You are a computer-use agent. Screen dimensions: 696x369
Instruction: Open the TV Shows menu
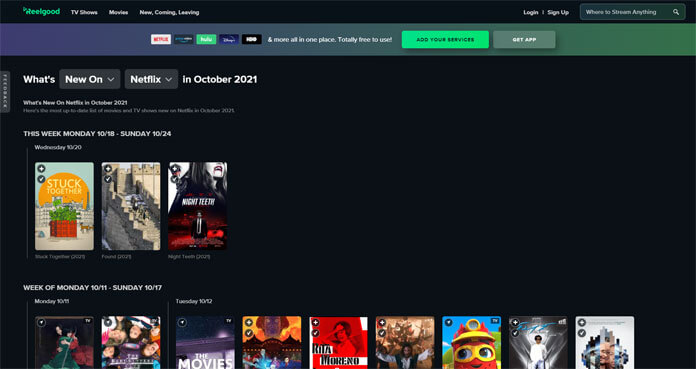[x=84, y=12]
